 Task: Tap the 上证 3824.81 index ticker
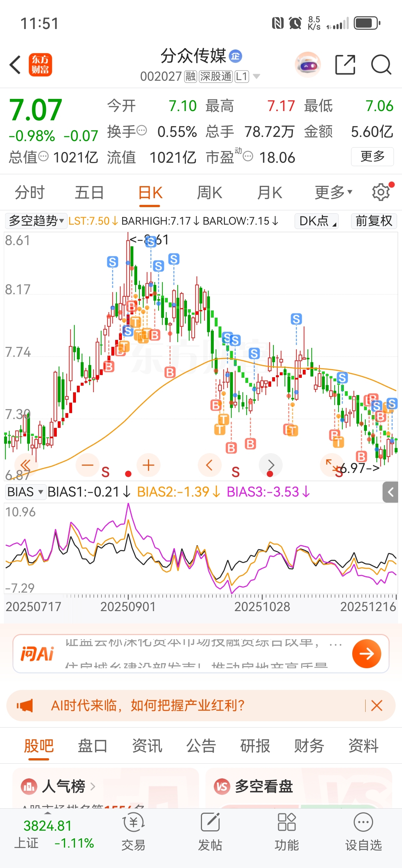pos(54,834)
